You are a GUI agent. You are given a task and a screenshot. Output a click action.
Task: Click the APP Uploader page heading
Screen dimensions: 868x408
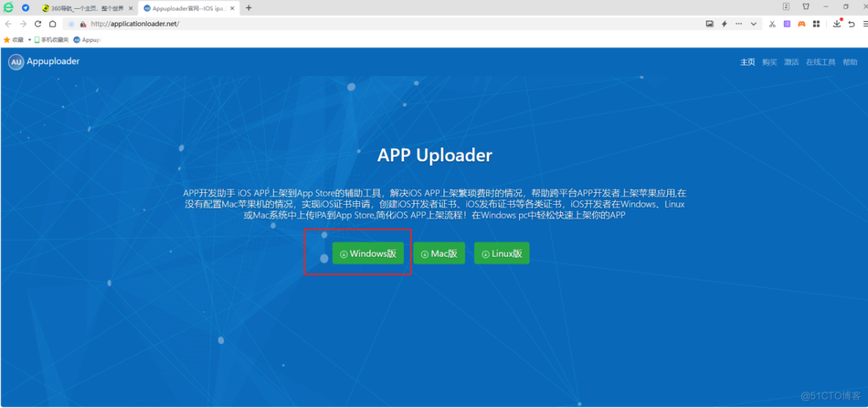click(435, 156)
